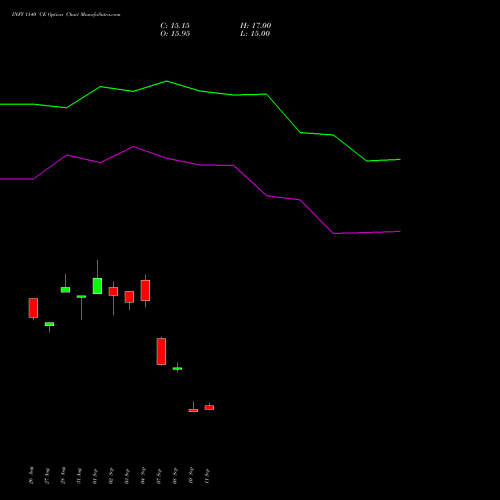The height and width of the screenshot is (500, 500).
Task: Click the last red candlestick for 11 Sep
Action: point(209,407)
